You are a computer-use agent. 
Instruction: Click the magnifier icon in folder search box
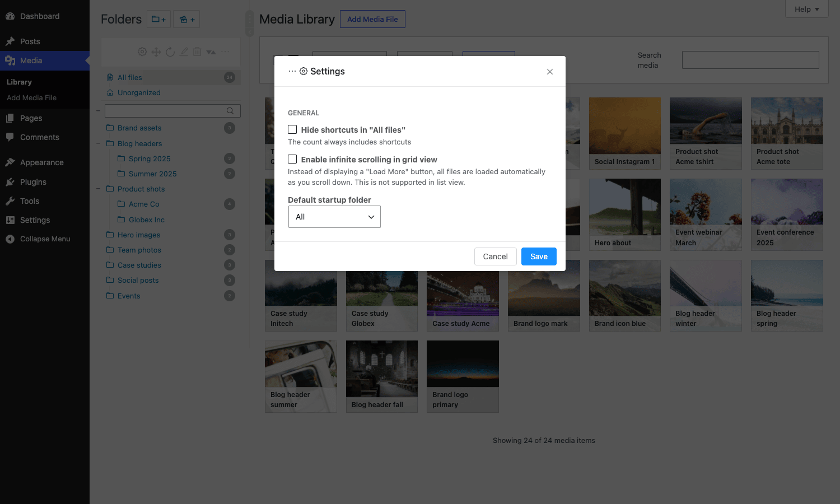pos(230,110)
